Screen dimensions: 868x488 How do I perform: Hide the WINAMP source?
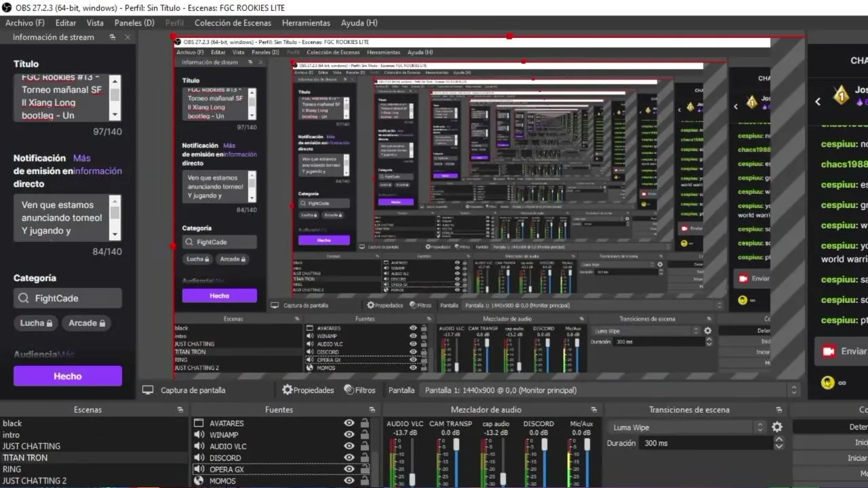[349, 434]
